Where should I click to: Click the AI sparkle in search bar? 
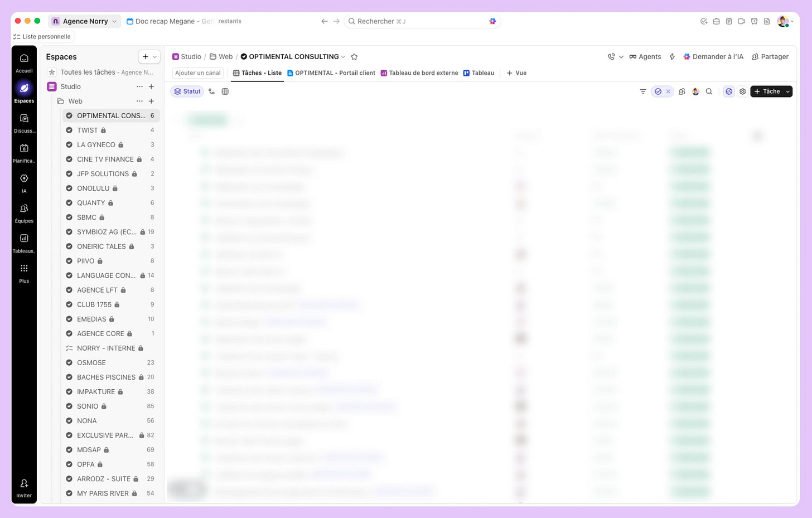pyautogui.click(x=492, y=21)
